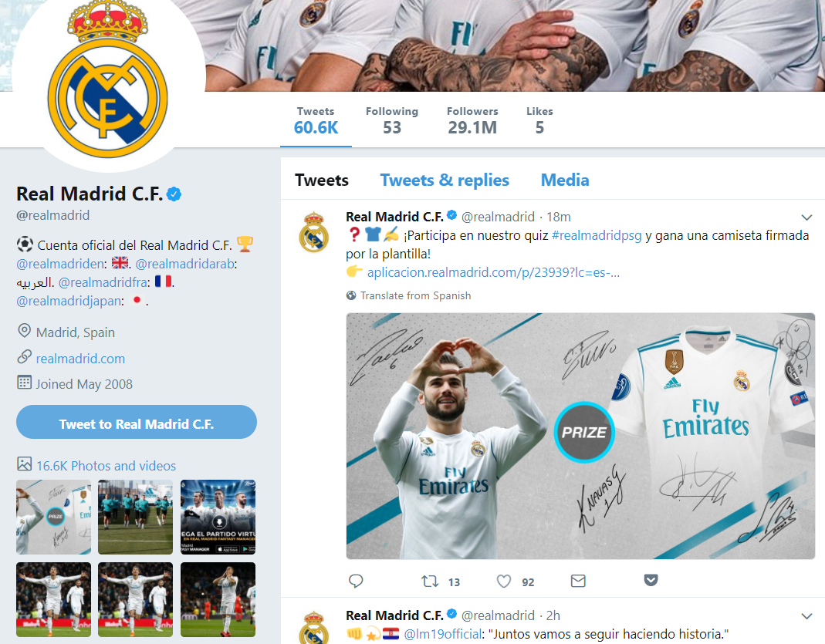This screenshot has width=825, height=644.
Task: Switch to the Tweets & replies tab
Action: coord(445,180)
